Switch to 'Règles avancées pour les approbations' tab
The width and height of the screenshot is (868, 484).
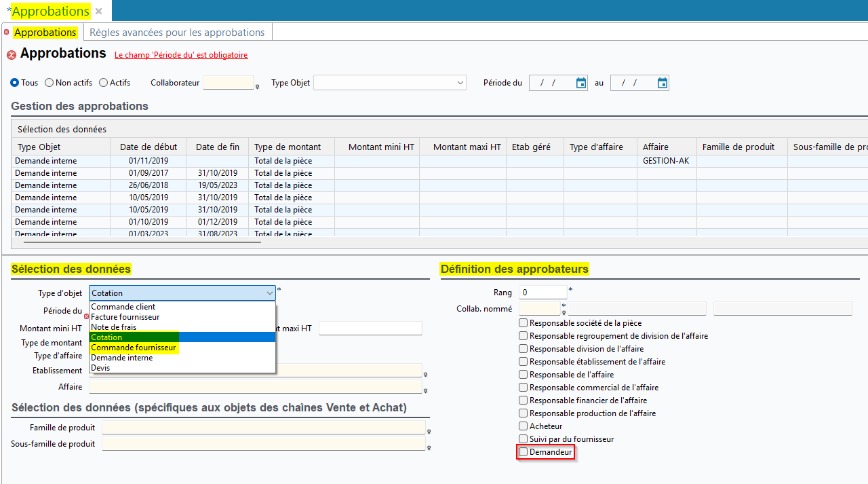[x=177, y=33]
